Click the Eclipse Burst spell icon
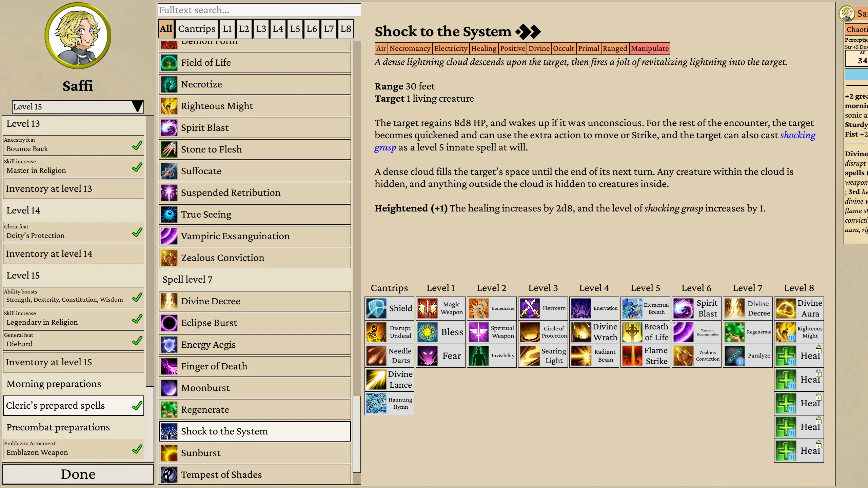 pyautogui.click(x=169, y=323)
